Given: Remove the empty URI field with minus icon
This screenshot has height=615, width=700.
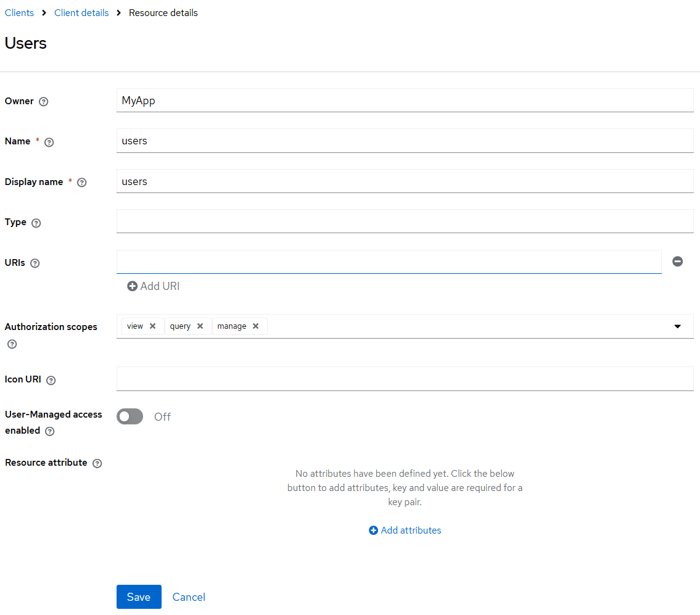Looking at the screenshot, I should pos(677,262).
